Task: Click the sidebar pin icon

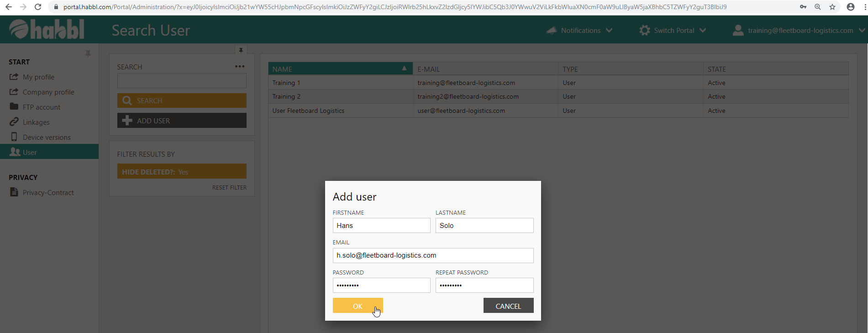Action: click(88, 54)
